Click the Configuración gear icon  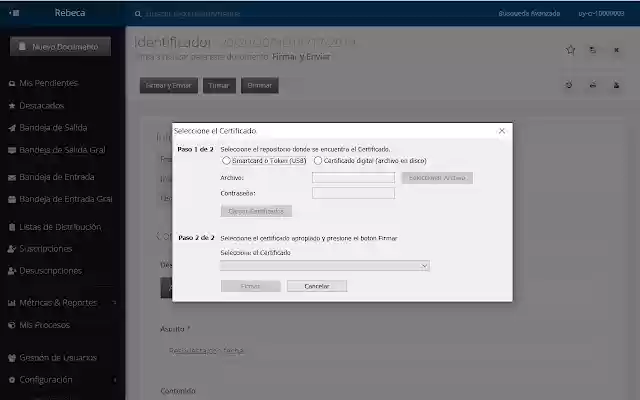click(x=12, y=380)
